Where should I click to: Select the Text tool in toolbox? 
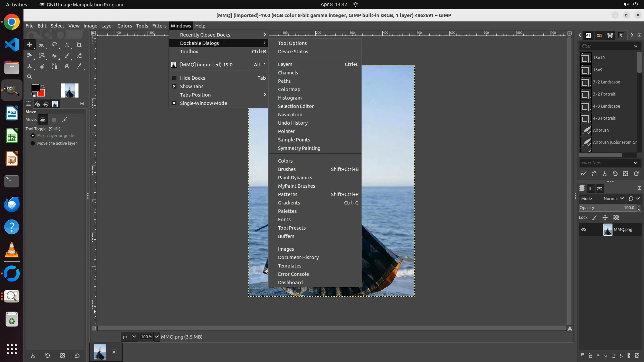point(67,66)
